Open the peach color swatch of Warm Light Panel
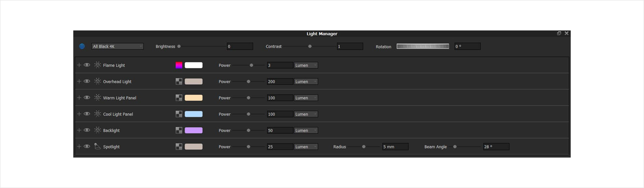 coord(193,98)
